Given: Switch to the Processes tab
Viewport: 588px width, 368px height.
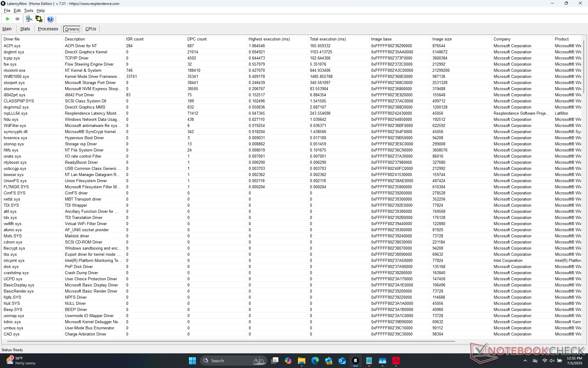Looking at the screenshot, I should click(x=48, y=29).
